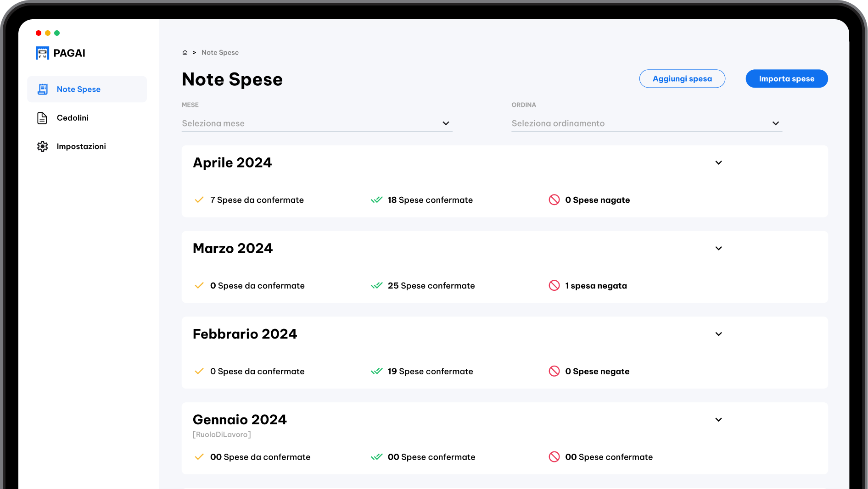This screenshot has height=489, width=868.
Task: Click orange check icon in Aprile 2024 card
Action: tap(199, 200)
